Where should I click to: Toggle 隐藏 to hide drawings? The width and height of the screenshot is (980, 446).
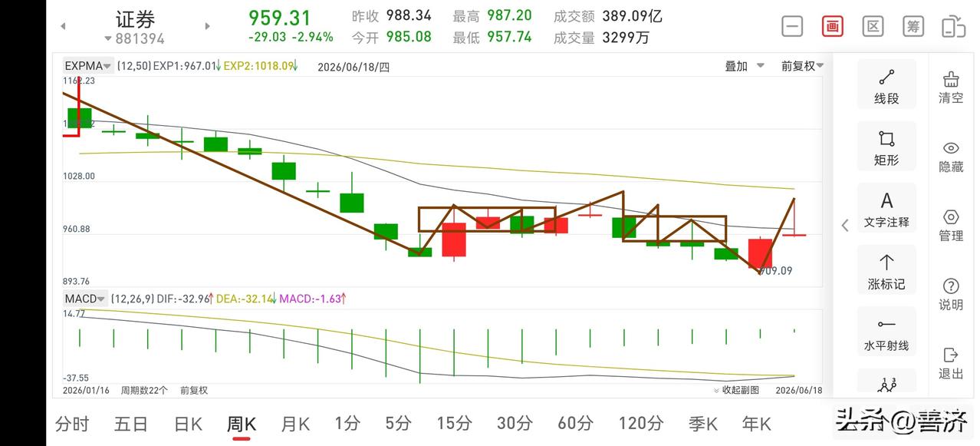coord(951,156)
